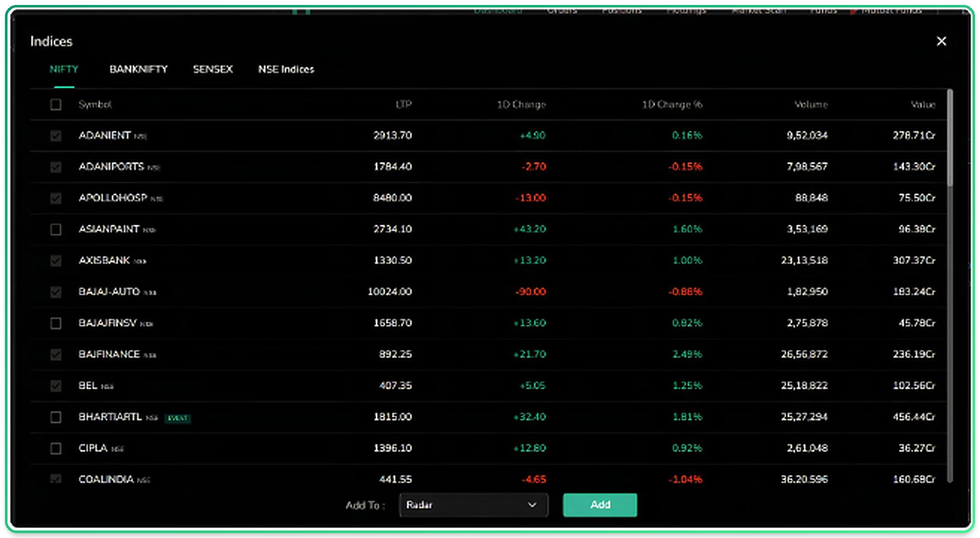Viewport: 980px width, 538px height.
Task: Click the green Add button
Action: coord(600,505)
